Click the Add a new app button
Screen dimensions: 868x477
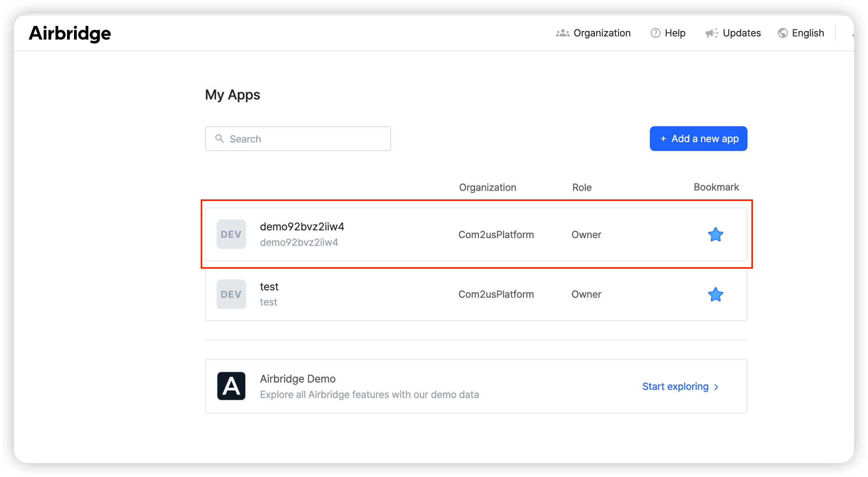point(698,139)
